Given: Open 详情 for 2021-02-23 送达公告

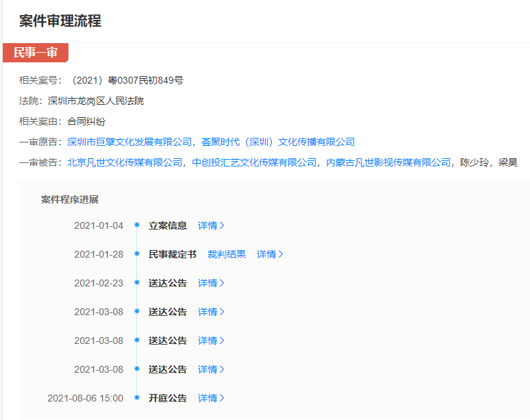Looking at the screenshot, I should [211, 283].
